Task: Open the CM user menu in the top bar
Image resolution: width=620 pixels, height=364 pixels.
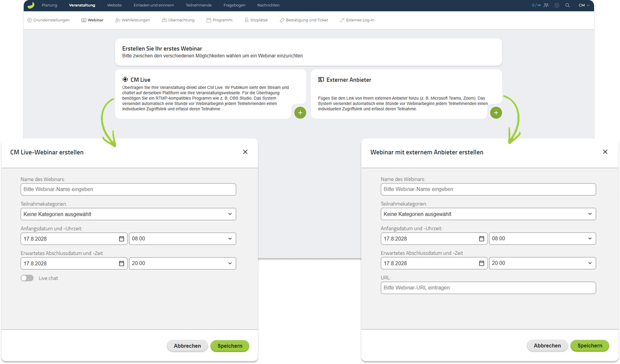Action: click(x=584, y=5)
